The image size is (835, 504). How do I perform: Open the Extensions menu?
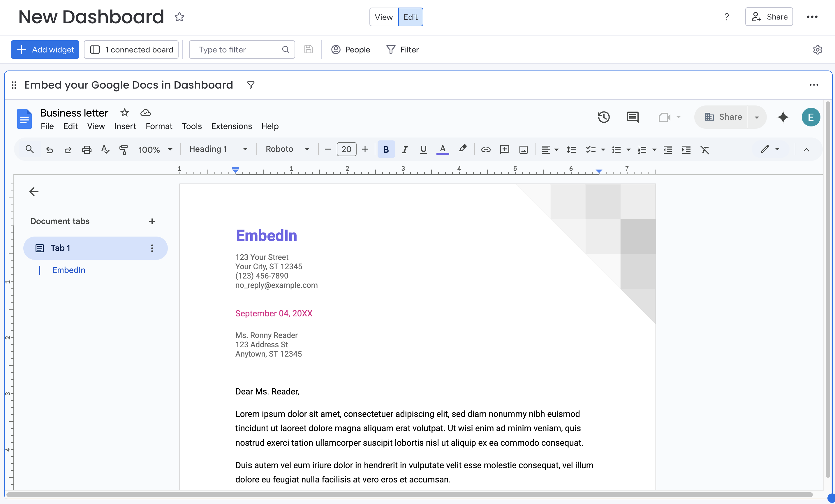[231, 126]
